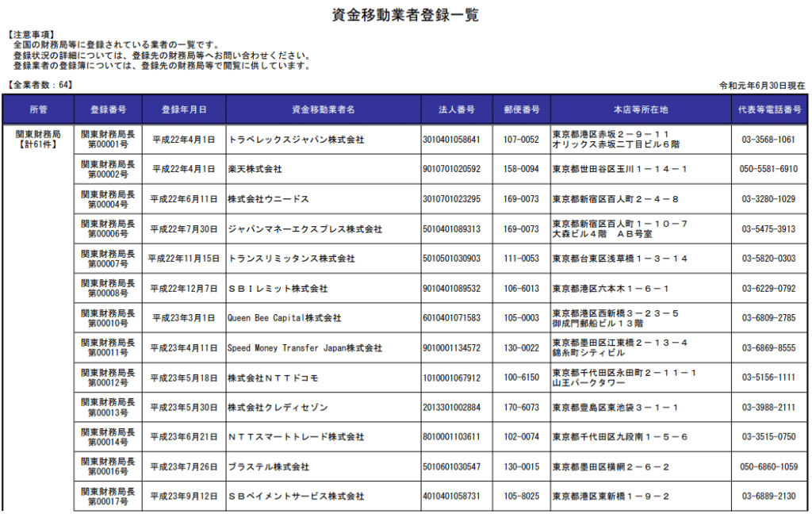Click postal code 102-0074

coord(522,437)
